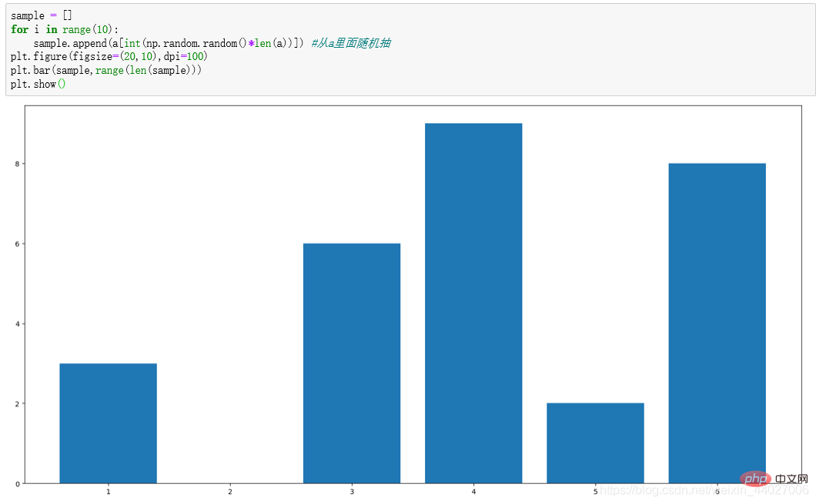Select the bar at x-value 1
The height and width of the screenshot is (504, 816).
(x=108, y=423)
